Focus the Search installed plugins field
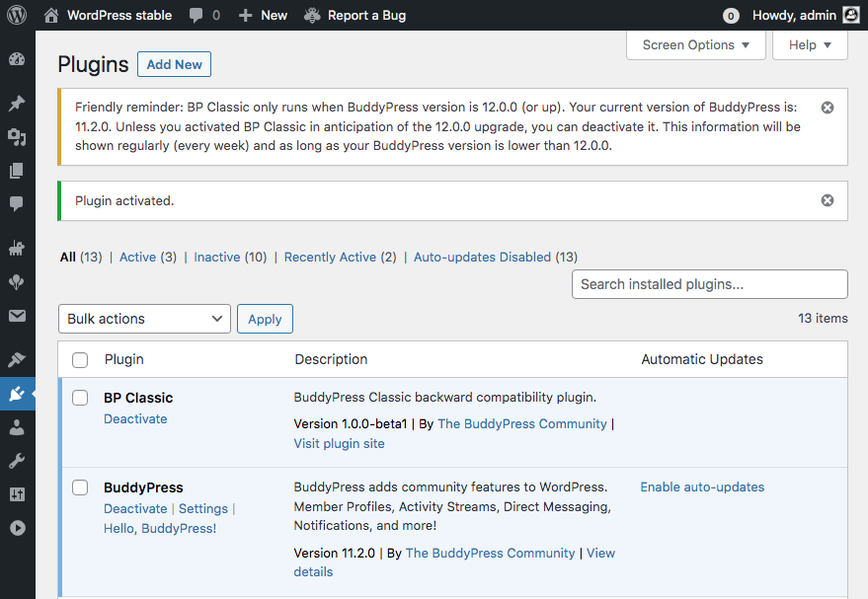Image resolution: width=868 pixels, height=599 pixels. coord(710,284)
